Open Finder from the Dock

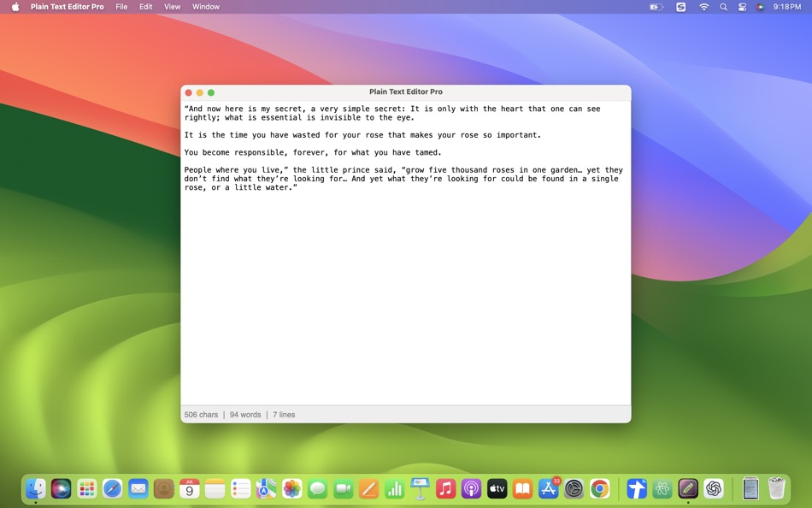[36, 488]
